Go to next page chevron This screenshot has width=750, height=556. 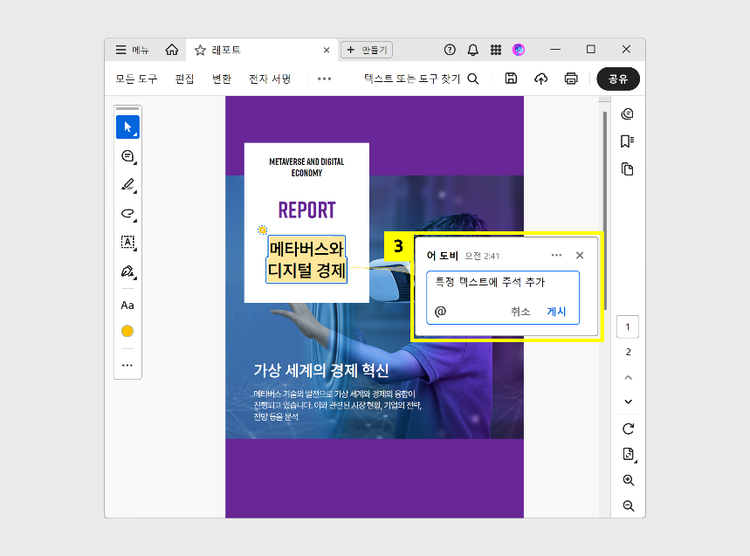click(x=628, y=401)
